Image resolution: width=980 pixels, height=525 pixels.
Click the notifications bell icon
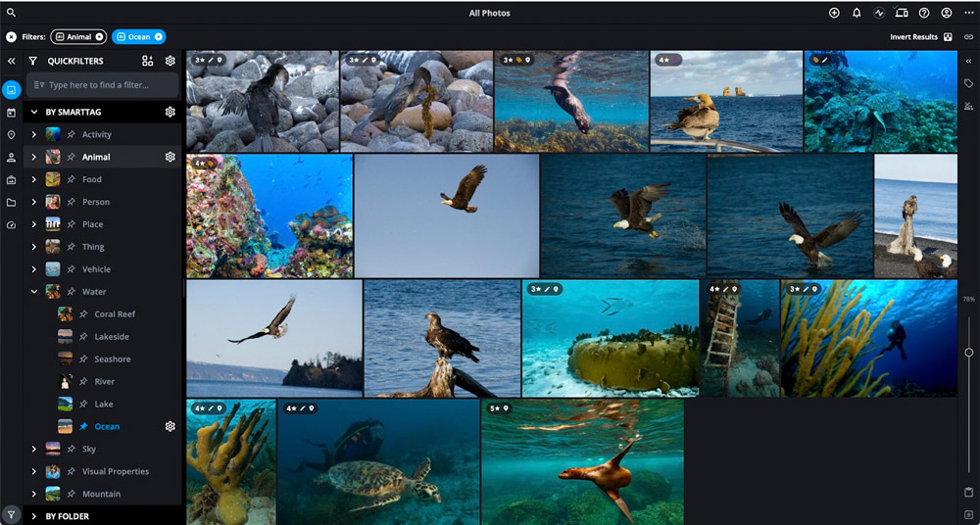[857, 13]
